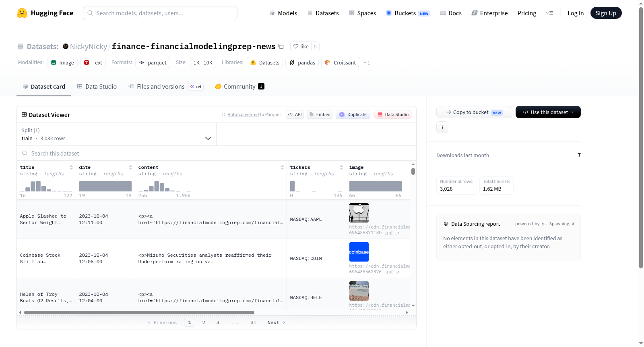Focus the Search this dataset field
This screenshot has height=347, width=644.
217,153
